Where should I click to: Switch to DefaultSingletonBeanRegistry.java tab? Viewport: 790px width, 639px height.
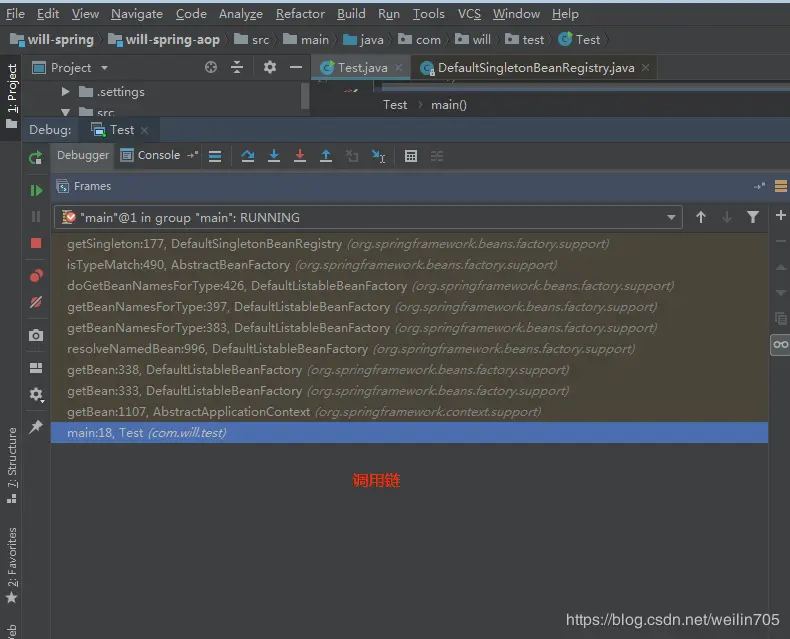[x=535, y=68]
